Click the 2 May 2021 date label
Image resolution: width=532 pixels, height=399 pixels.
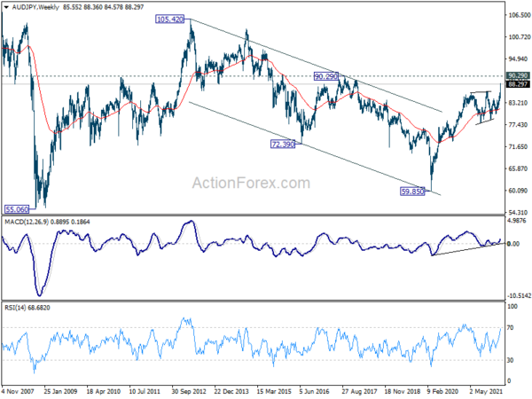486,391
